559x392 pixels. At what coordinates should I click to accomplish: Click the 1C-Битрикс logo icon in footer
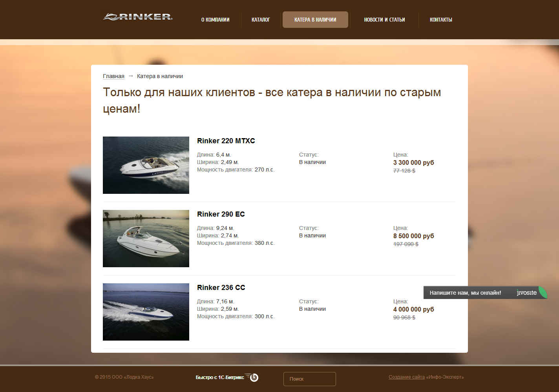point(252,377)
